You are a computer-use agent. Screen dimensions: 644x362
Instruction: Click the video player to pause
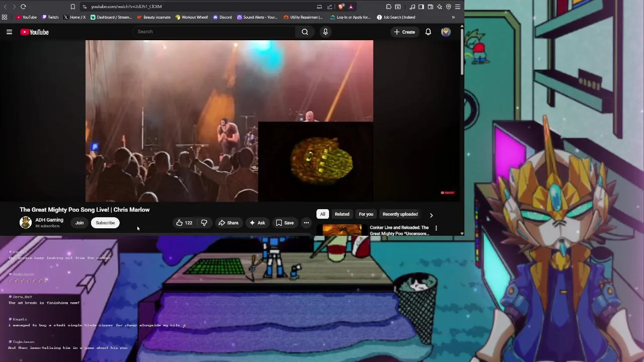(x=229, y=121)
